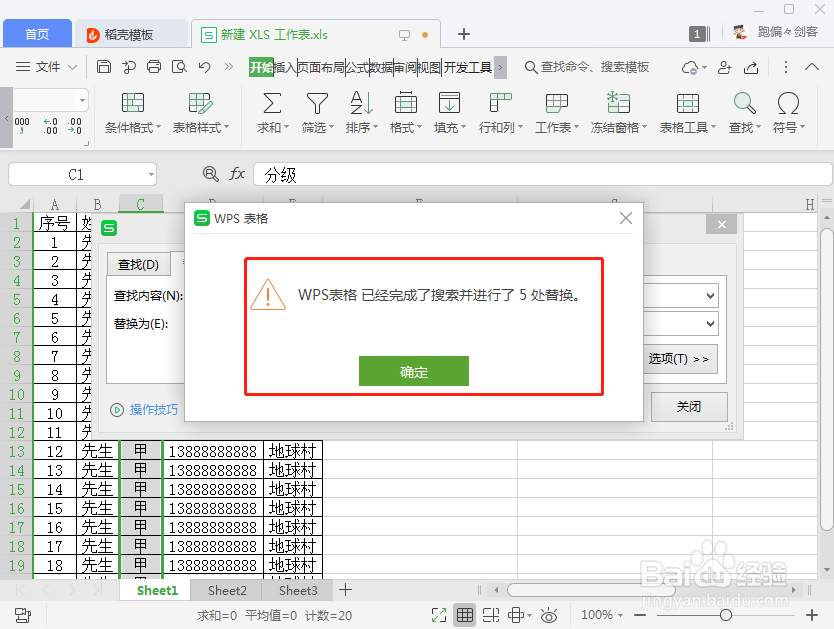Switch to Sheet2 tab
Viewport: 834px width, 629px height.
227,590
